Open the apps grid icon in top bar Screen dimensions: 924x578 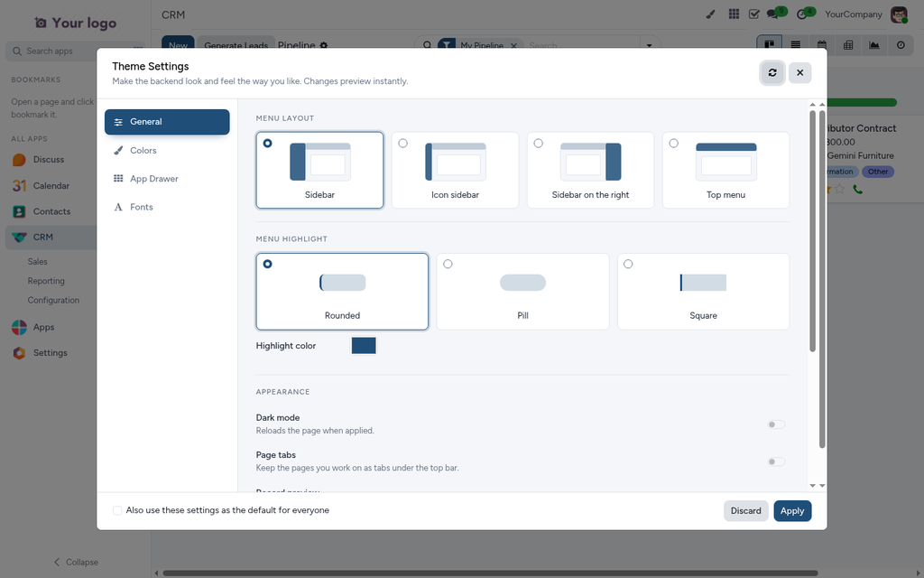click(x=734, y=14)
